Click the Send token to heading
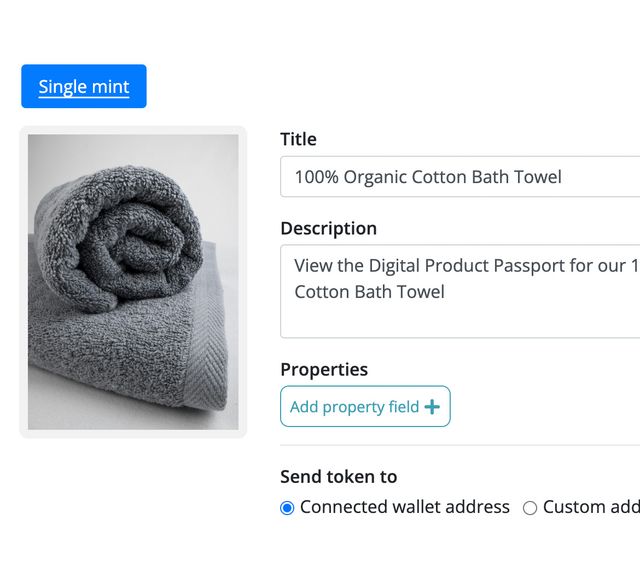The height and width of the screenshot is (585, 640). click(338, 477)
